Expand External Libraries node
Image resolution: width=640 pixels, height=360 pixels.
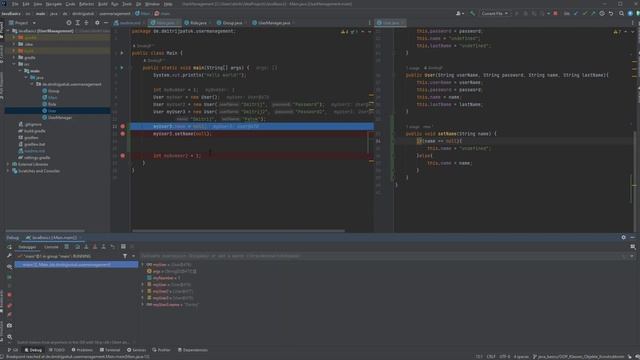click(x=8, y=164)
